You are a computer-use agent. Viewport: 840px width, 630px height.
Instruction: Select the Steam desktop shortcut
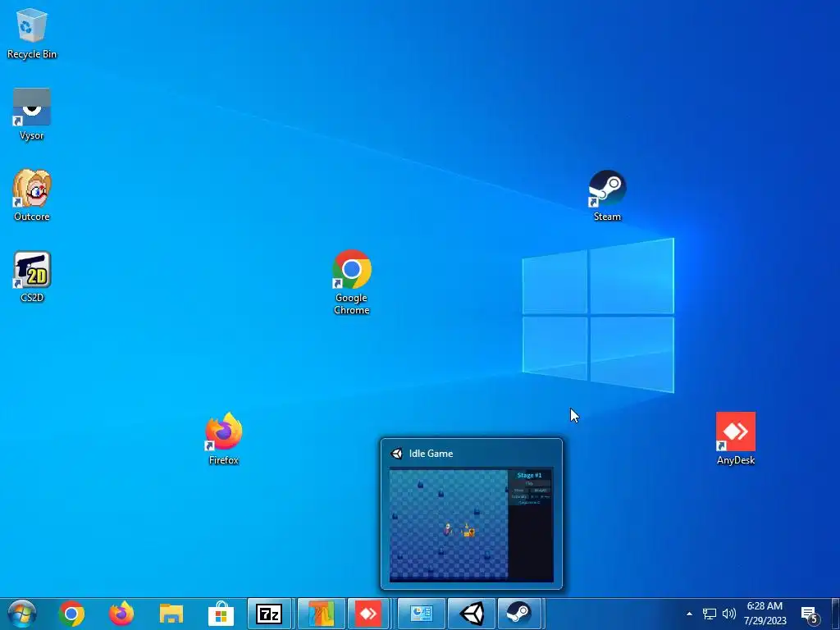coord(607,195)
